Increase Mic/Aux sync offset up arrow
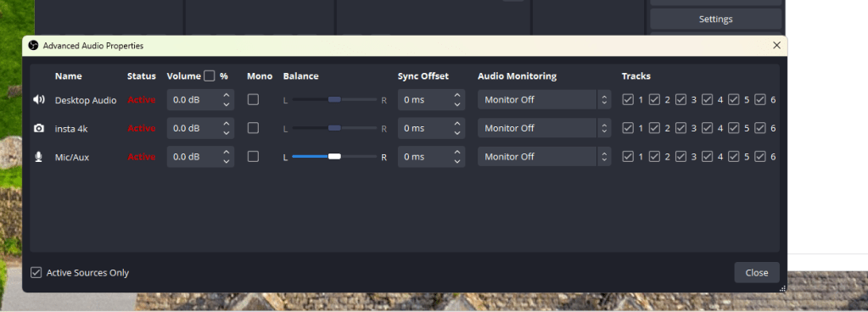 tap(456, 152)
